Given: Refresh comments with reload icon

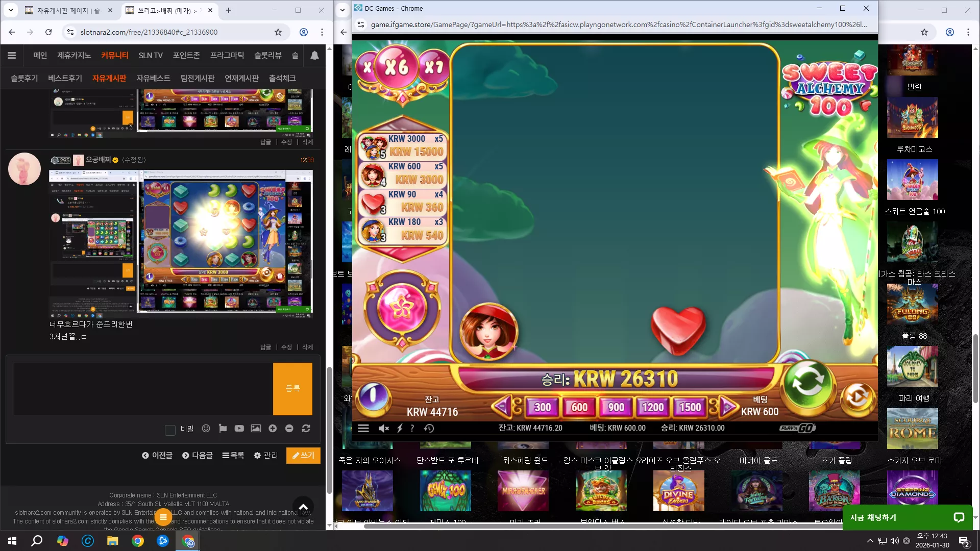Looking at the screenshot, I should point(306,429).
